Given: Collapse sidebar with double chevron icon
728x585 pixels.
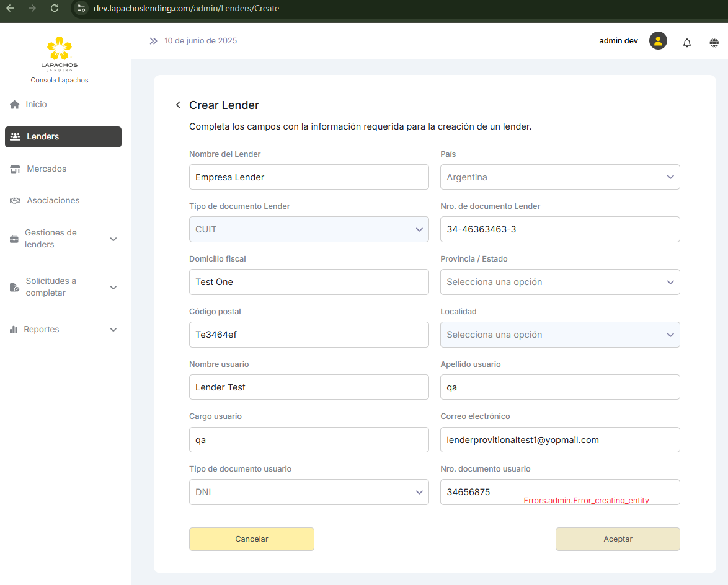Looking at the screenshot, I should point(153,41).
